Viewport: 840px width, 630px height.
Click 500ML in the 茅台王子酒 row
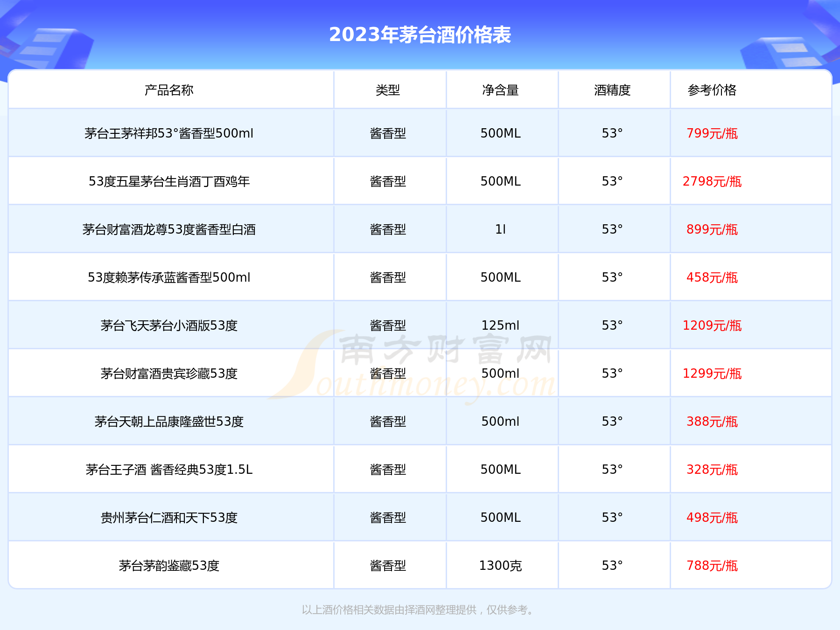click(500, 470)
